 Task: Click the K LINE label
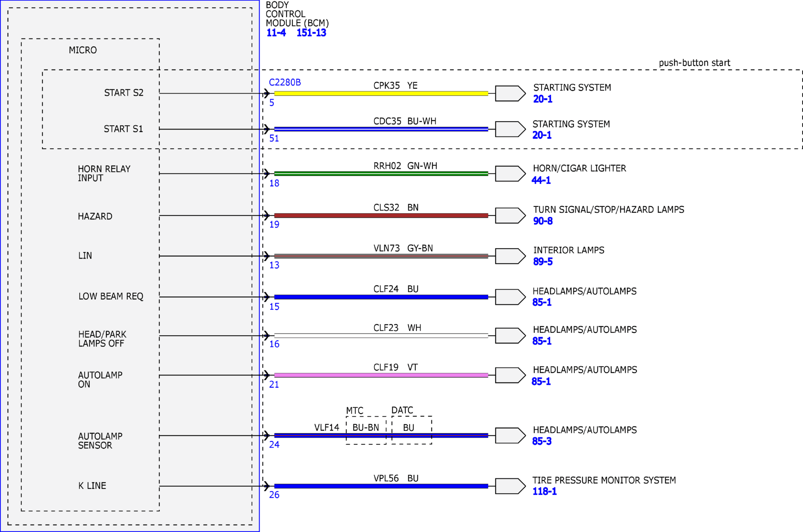(x=92, y=486)
